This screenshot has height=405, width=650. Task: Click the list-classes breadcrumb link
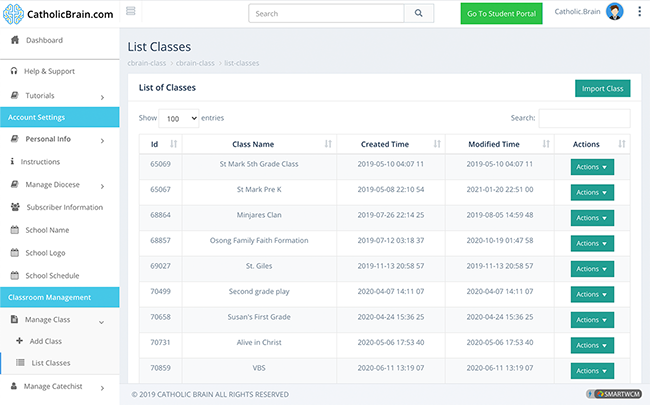coord(242,63)
